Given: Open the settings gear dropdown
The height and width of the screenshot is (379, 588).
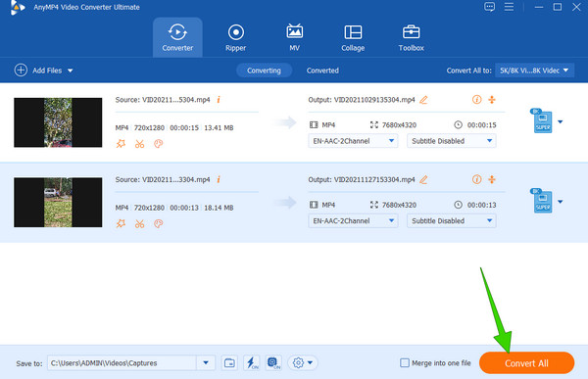Looking at the screenshot, I should pyautogui.click(x=303, y=363).
